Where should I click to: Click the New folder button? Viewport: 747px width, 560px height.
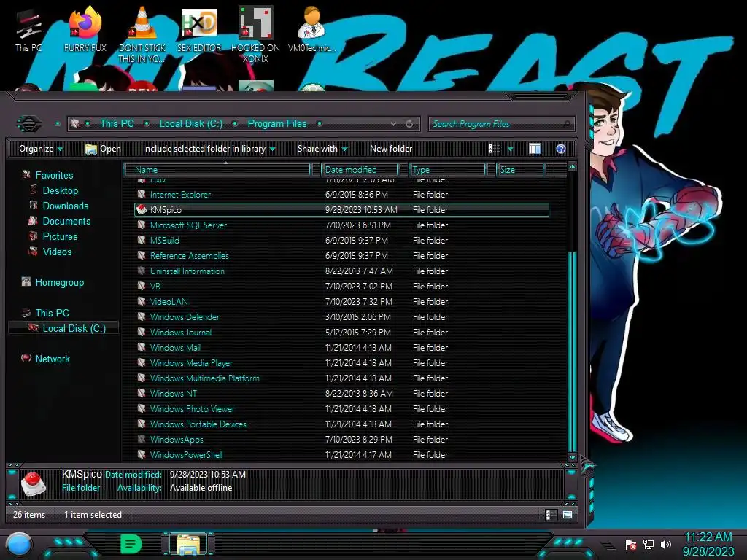(391, 149)
